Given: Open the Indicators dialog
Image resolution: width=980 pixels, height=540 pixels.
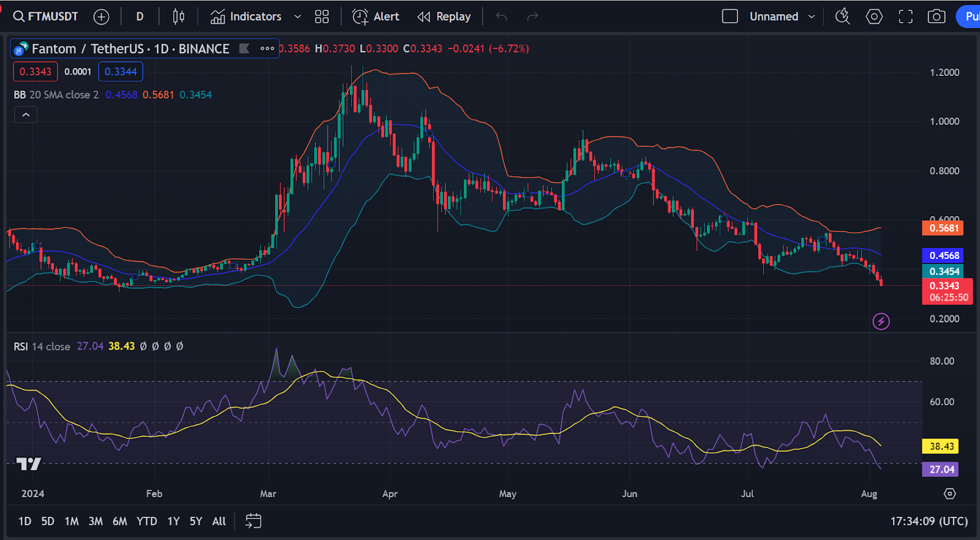Looking at the screenshot, I should click(x=246, y=17).
